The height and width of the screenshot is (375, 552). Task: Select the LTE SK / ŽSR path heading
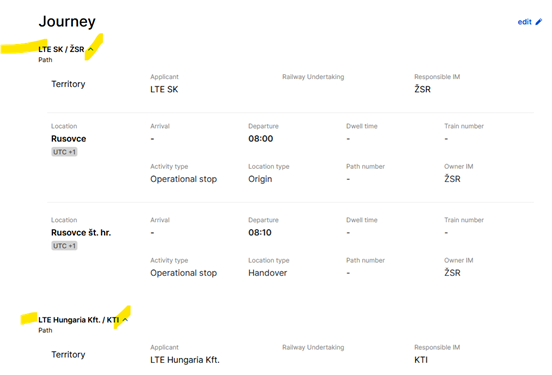(61, 49)
